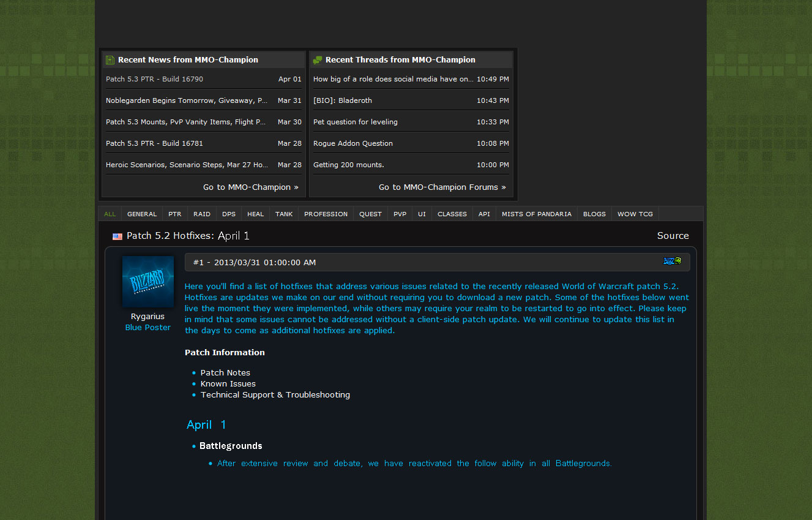
Task: Click the 'Apr 01' news date
Action: click(x=290, y=79)
